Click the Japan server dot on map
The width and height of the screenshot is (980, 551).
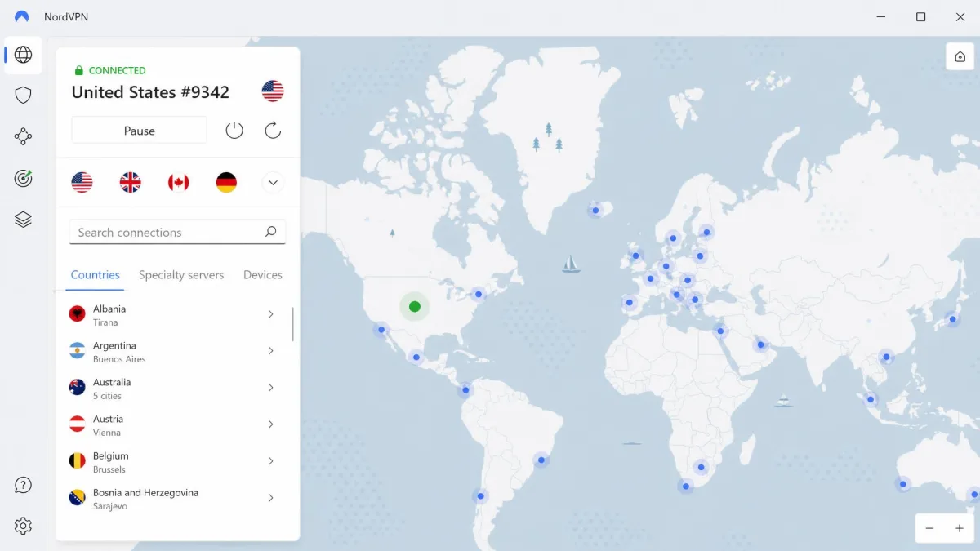[x=952, y=319]
